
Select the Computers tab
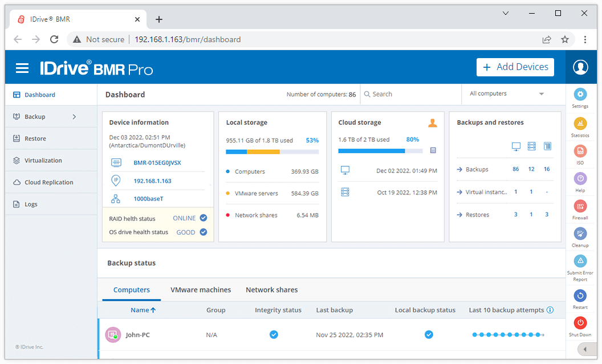tap(131, 290)
